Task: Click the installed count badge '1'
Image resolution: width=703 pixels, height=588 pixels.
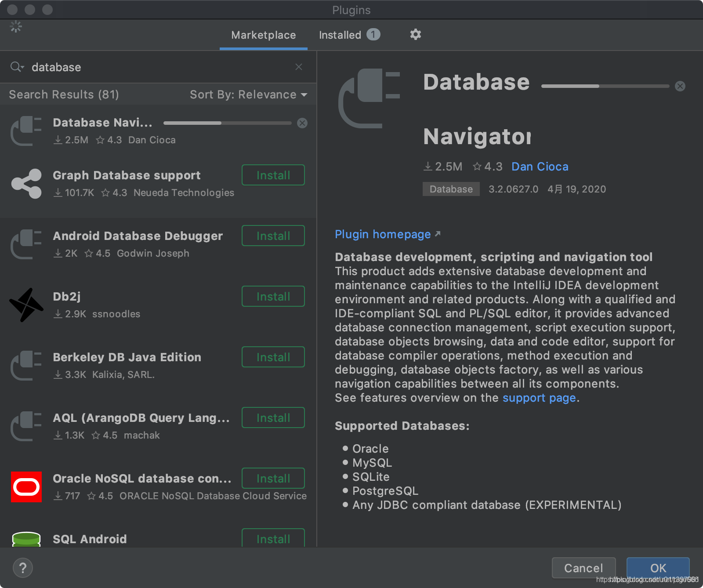Action: [373, 34]
